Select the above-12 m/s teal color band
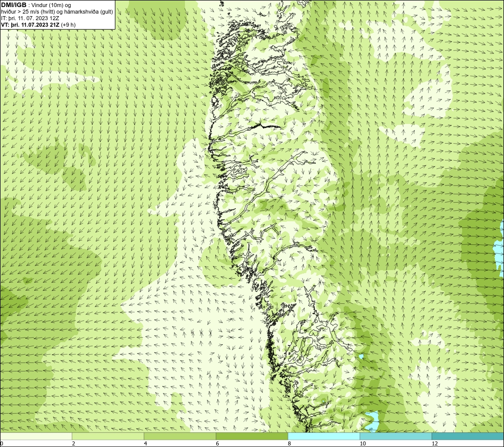Viewport: 504px width, 447px height. [468, 436]
